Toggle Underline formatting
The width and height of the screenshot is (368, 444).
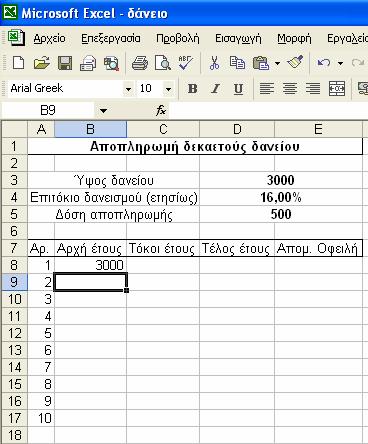[x=238, y=89]
